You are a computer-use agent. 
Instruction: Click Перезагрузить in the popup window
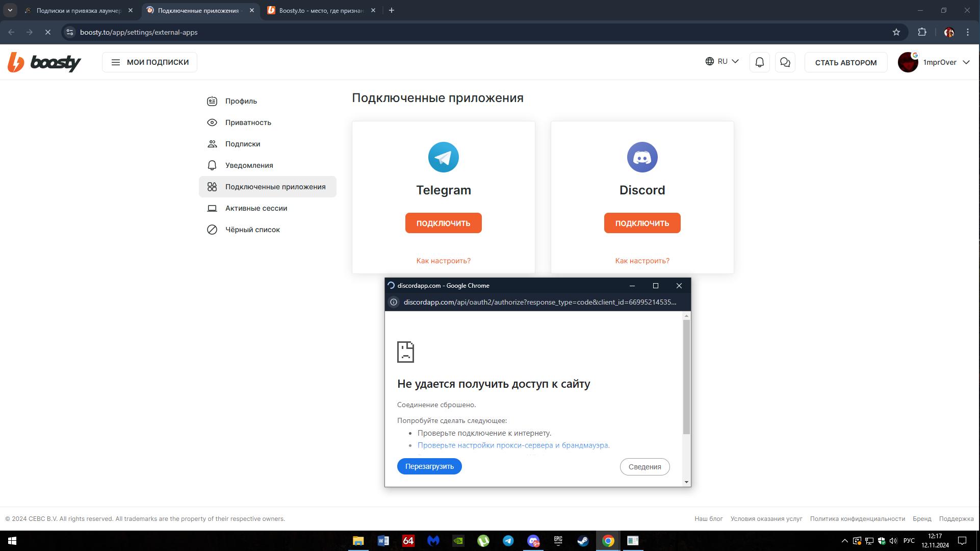[429, 466]
